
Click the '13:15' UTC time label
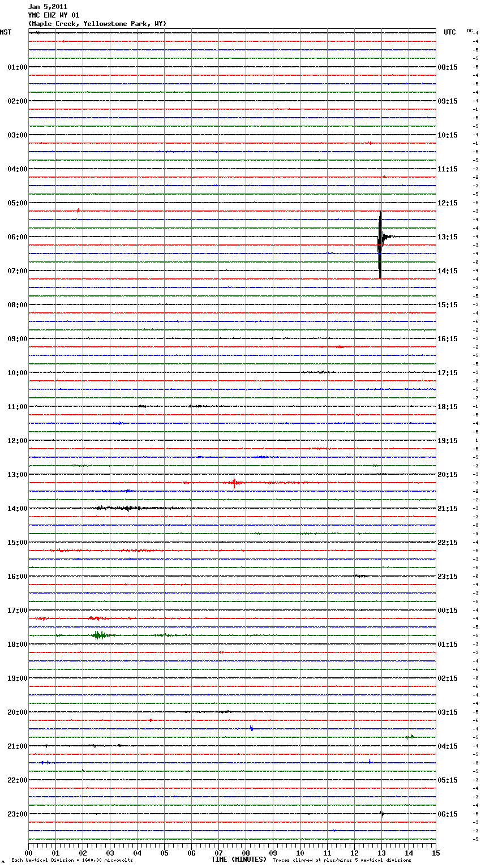click(448, 237)
